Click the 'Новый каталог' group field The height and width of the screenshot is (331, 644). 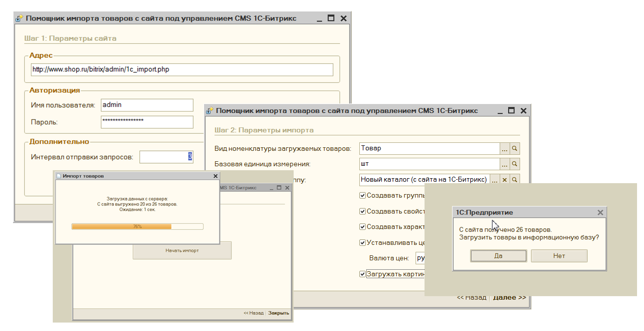pyautogui.click(x=424, y=180)
